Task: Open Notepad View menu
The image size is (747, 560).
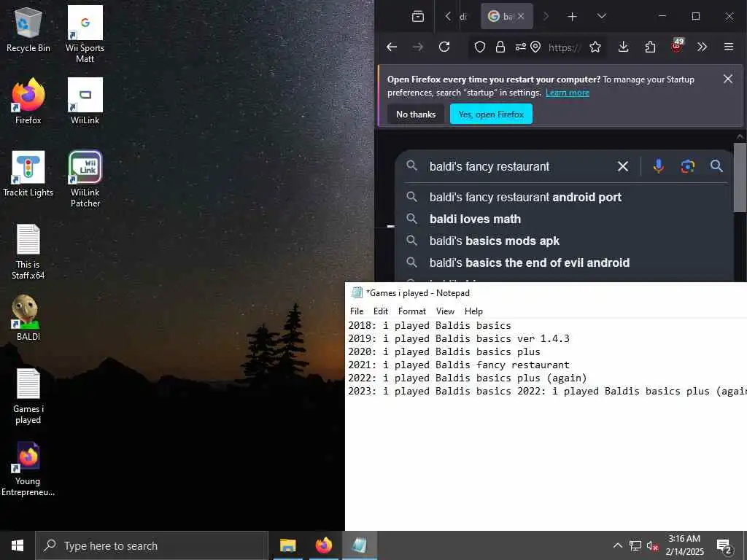Action: pyautogui.click(x=445, y=311)
